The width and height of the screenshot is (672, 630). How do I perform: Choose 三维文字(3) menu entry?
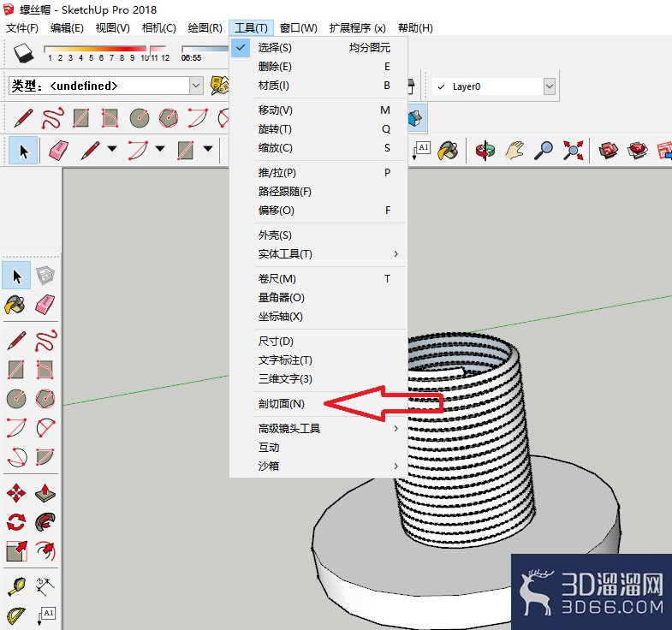[x=318, y=379]
